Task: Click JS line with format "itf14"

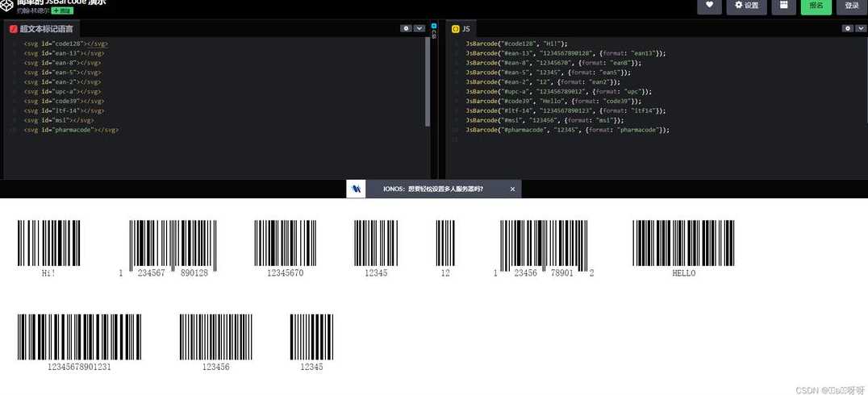Action: [x=565, y=110]
